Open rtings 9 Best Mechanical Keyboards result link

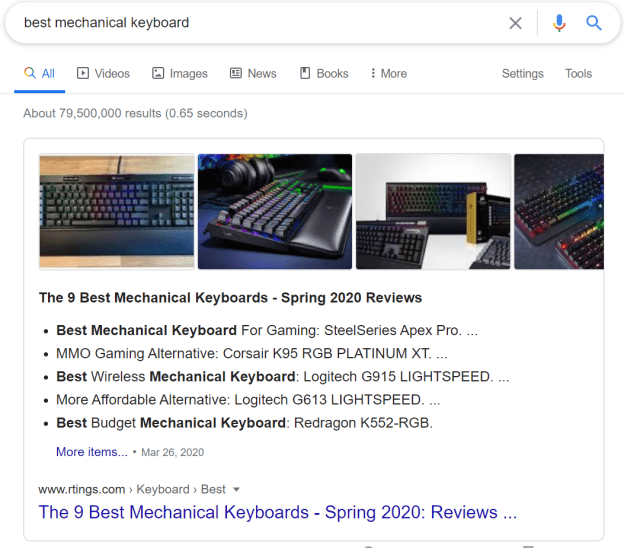[x=277, y=512]
